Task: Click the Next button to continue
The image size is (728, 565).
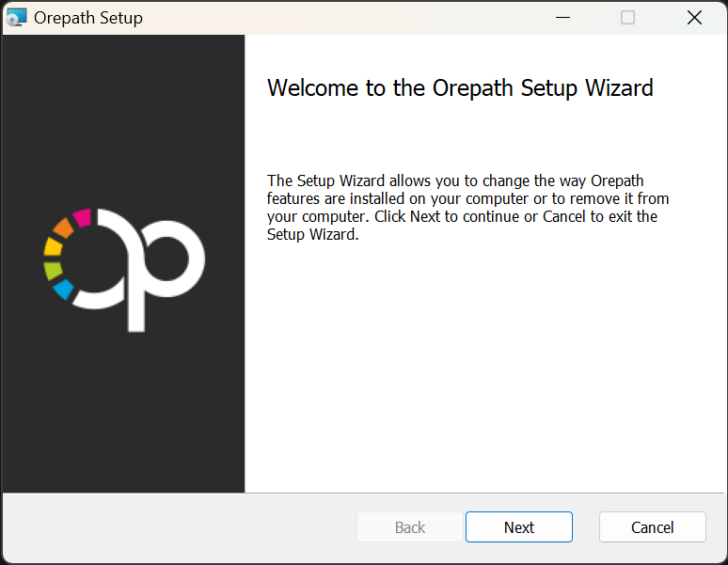Action: (518, 527)
